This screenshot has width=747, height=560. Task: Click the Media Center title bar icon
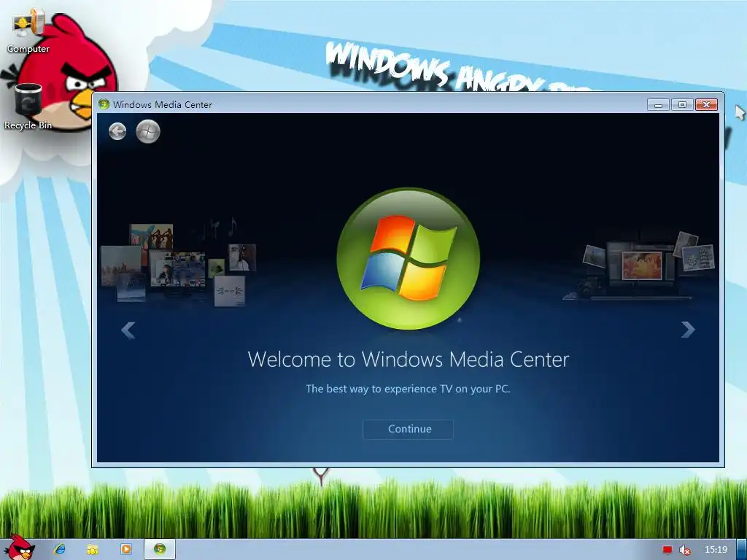[104, 104]
